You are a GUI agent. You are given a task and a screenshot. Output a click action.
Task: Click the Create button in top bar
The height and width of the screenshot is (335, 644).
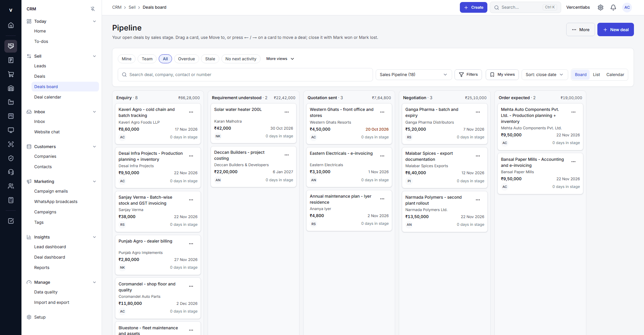click(x=473, y=7)
